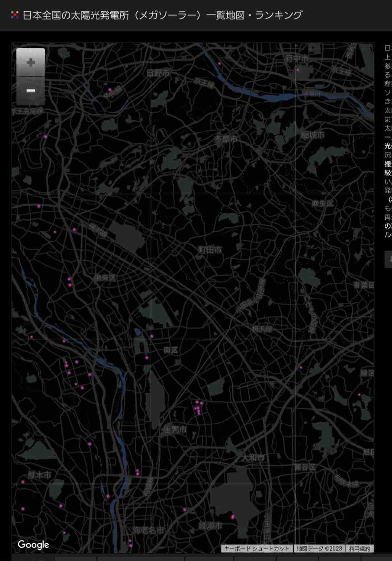Image resolution: width=392 pixels, height=561 pixels.
Task: Open the 利用規約 terms link
Action: (x=359, y=549)
